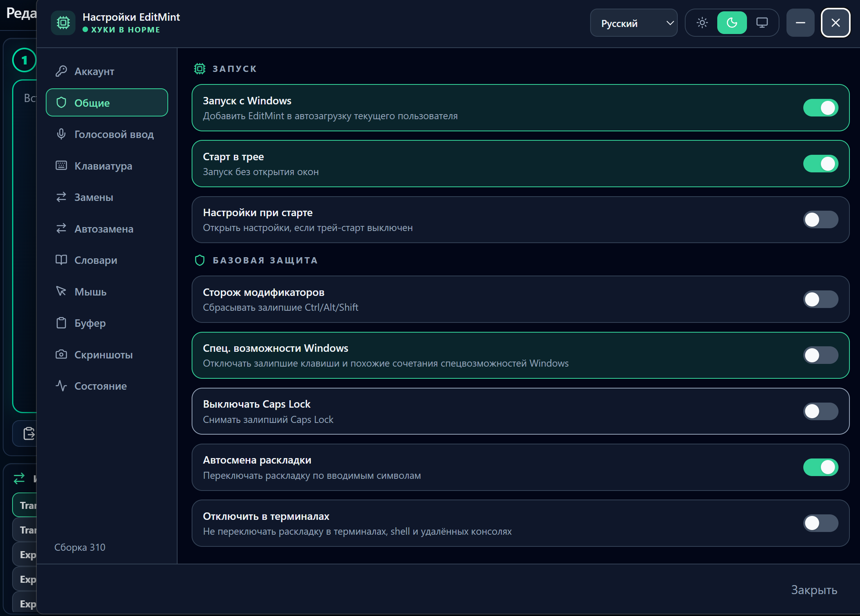The width and height of the screenshot is (860, 616).
Task: Go to Мышь settings
Action: (x=107, y=291)
